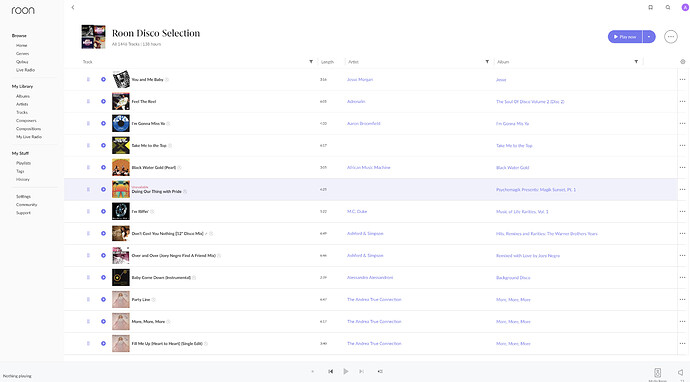Skip to next track
690x382 pixels.
pyautogui.click(x=361, y=371)
